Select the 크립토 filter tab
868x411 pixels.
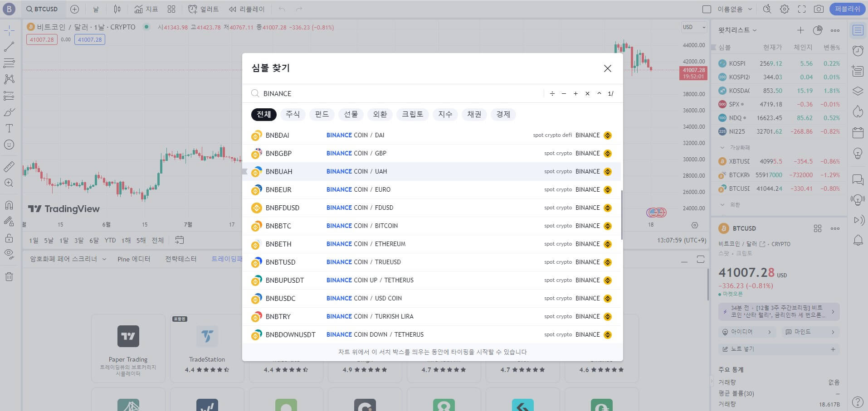coord(413,114)
